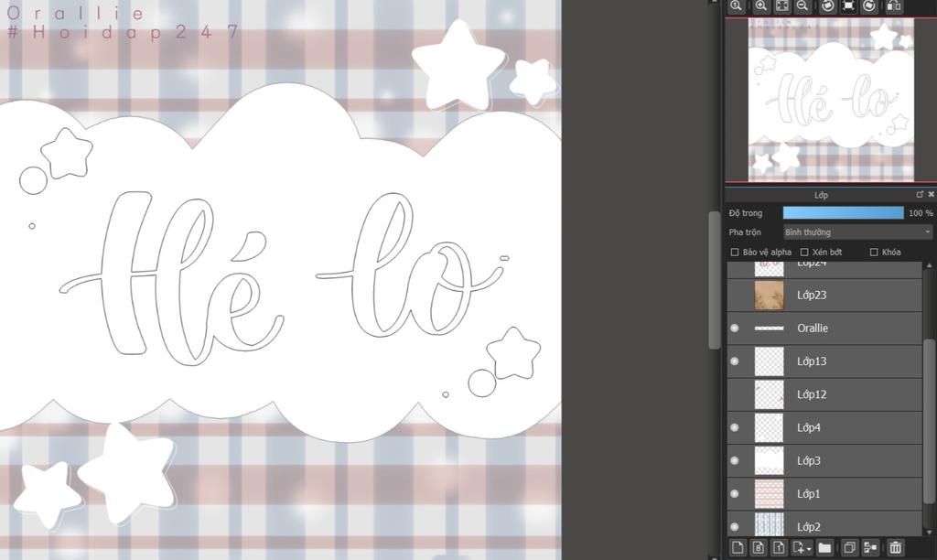Zoom in using navigator magnifier plus icon
Image resolution: width=937 pixels, height=560 pixels.
coord(760,6)
